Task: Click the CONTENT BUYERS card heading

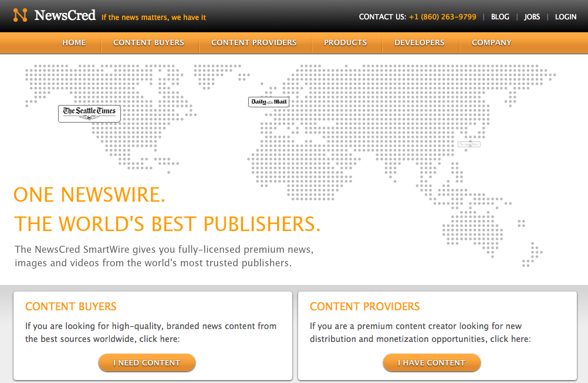Action: [71, 307]
